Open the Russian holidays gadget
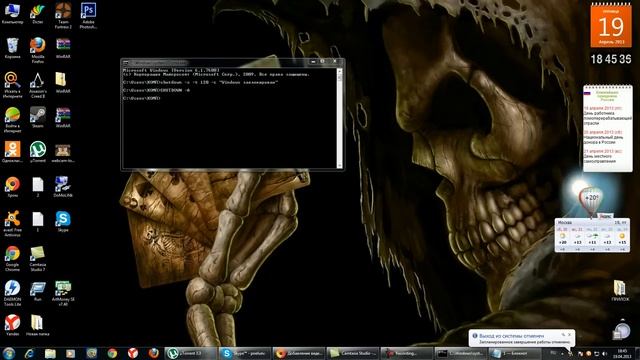640x360 pixels. [607, 128]
